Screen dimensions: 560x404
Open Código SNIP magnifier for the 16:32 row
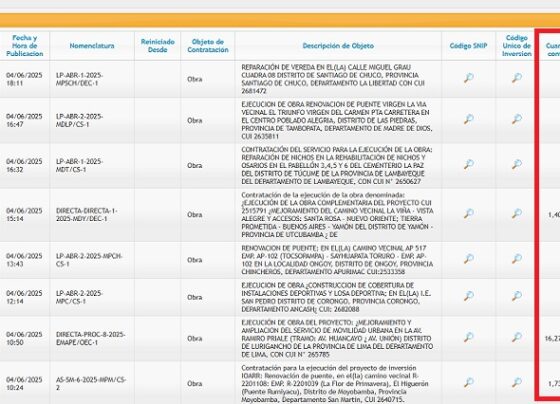coord(469,164)
